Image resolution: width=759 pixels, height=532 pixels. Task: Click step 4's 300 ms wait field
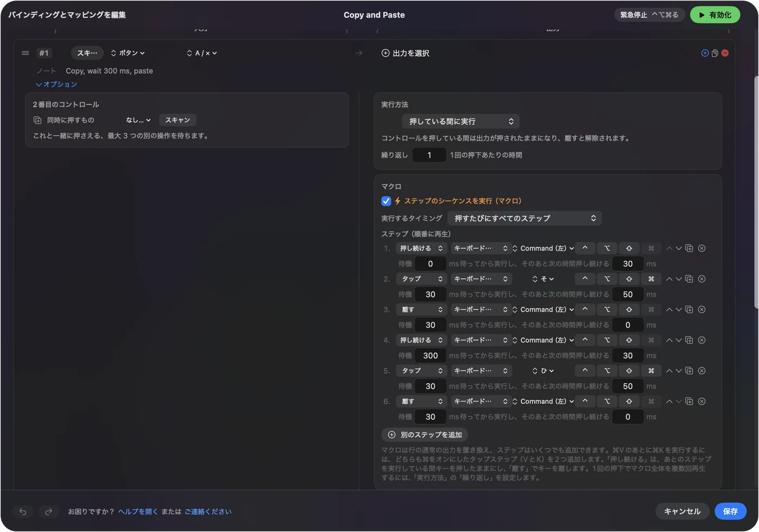tap(430, 356)
